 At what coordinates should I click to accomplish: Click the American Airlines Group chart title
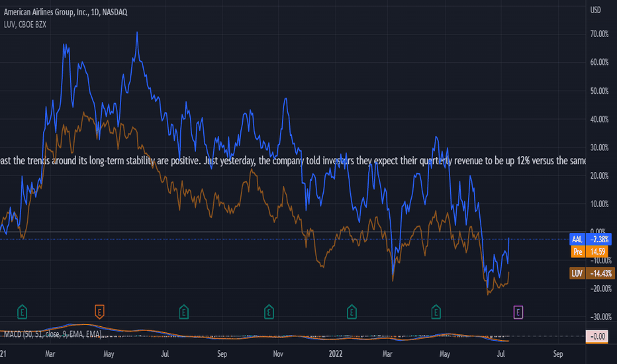(66, 12)
